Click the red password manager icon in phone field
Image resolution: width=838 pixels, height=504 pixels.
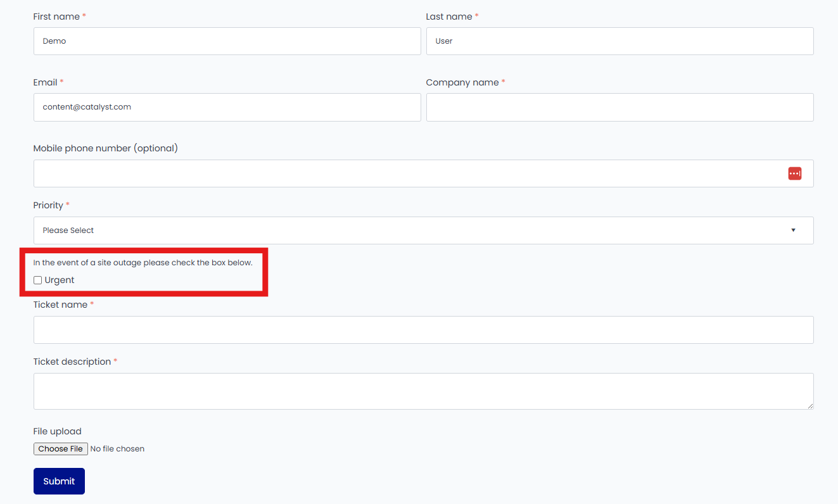794,173
